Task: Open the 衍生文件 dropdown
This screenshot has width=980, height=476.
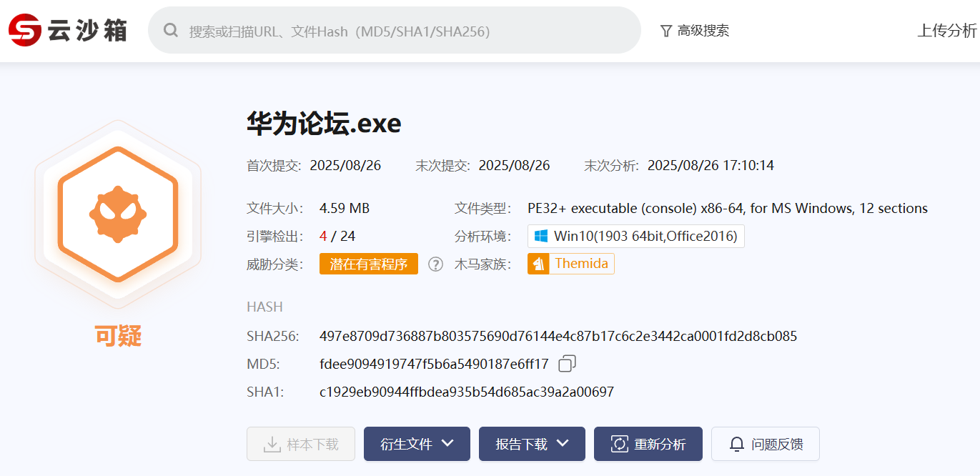Action: (x=417, y=444)
